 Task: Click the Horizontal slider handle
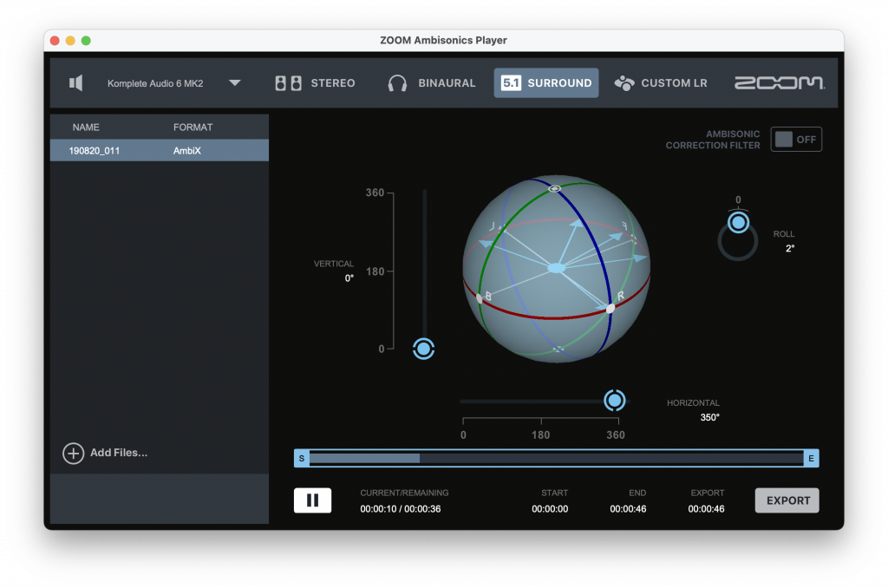pyautogui.click(x=615, y=400)
